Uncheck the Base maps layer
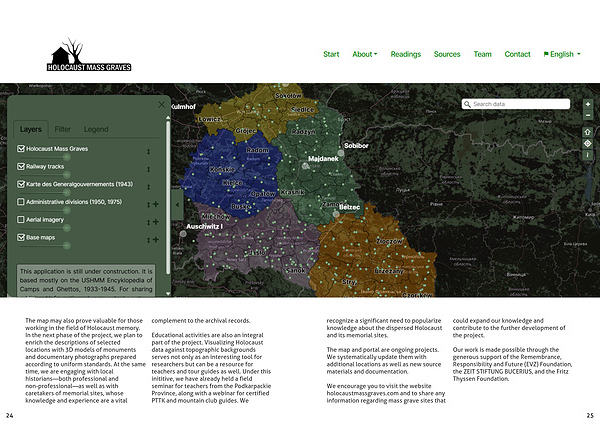 point(21,237)
